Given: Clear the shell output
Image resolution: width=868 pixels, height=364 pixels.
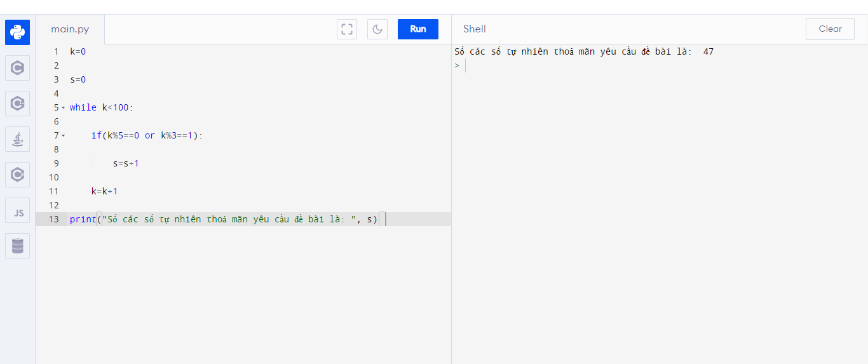Looking at the screenshot, I should coord(829,29).
